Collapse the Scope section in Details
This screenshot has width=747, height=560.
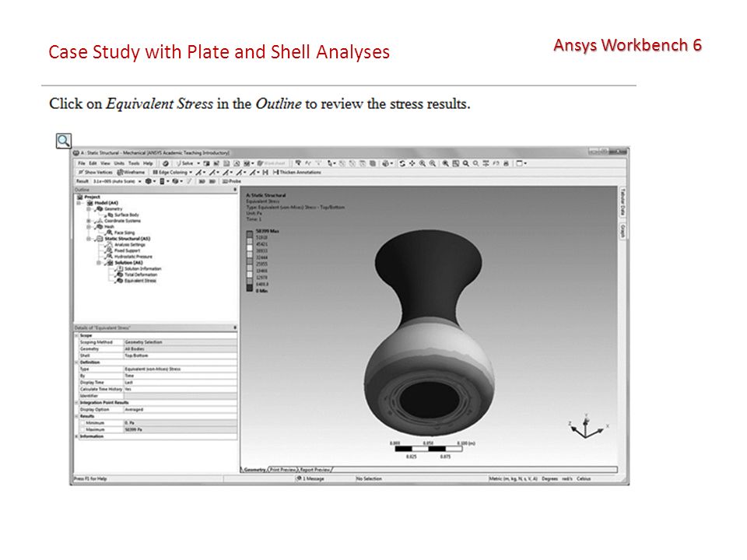pyautogui.click(x=77, y=336)
